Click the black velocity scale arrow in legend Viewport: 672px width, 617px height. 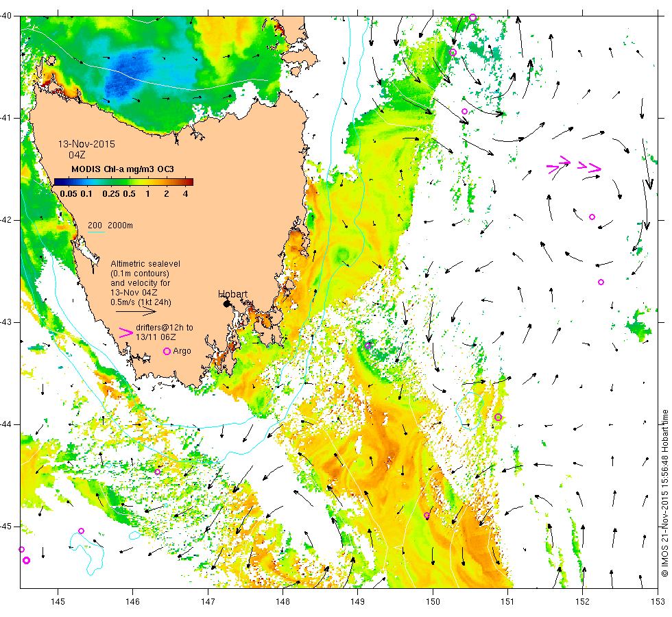tap(136, 311)
